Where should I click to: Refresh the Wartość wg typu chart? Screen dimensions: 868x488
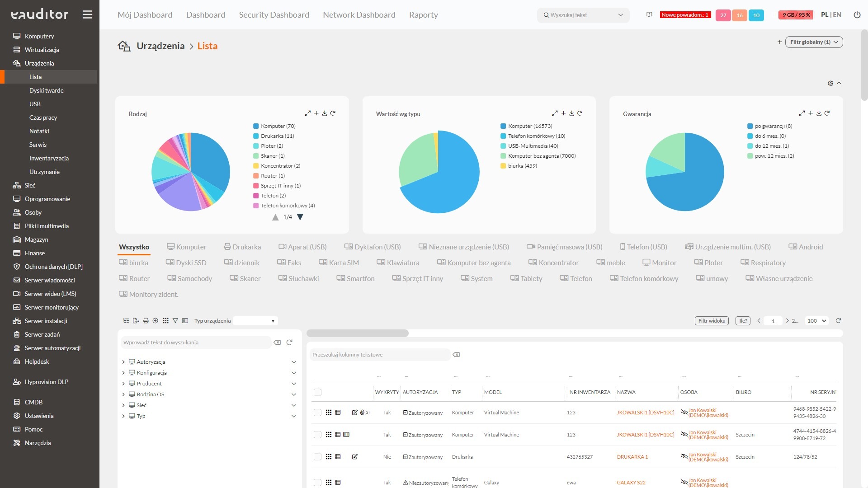tap(580, 113)
